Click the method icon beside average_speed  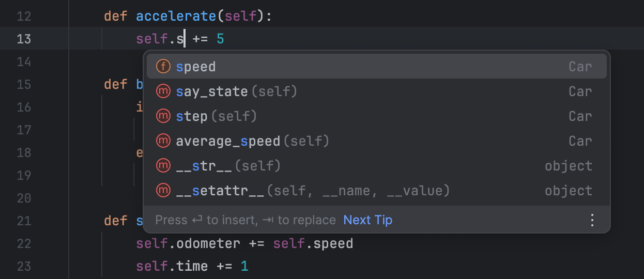tap(163, 141)
